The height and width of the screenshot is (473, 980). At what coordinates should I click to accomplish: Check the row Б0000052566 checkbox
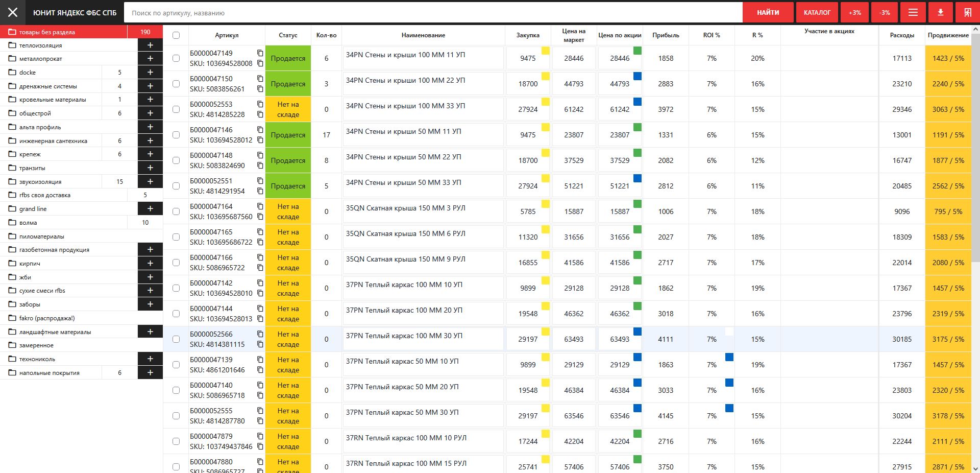pos(176,339)
